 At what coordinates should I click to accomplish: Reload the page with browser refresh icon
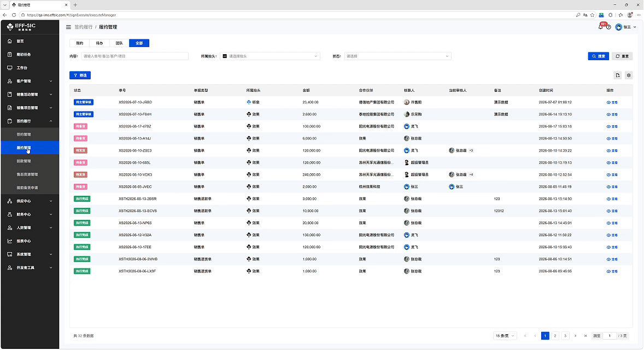(14, 15)
